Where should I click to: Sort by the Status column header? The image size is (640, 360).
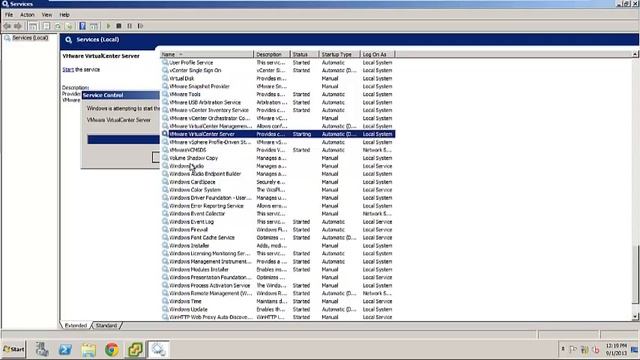tap(304, 54)
